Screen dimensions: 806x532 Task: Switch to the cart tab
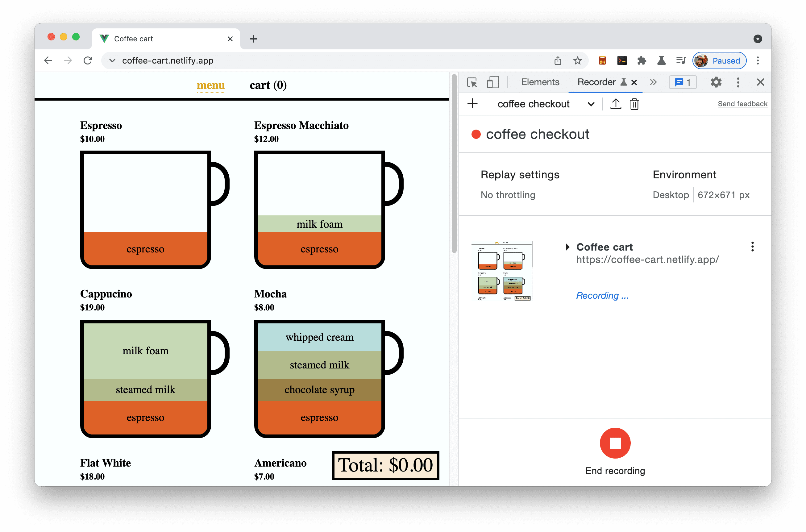pyautogui.click(x=267, y=85)
